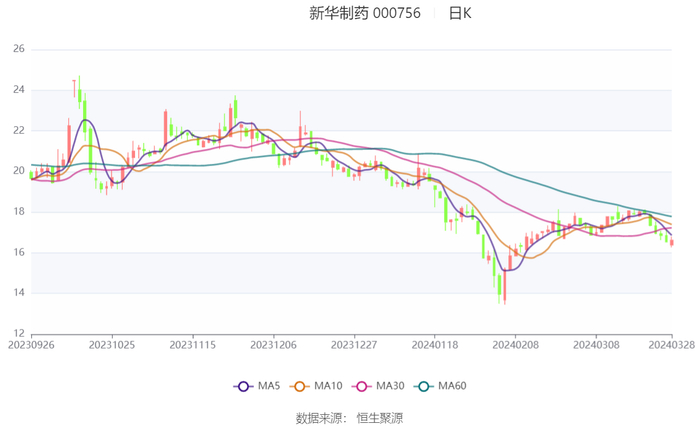Click the 20240328 date axis label
700x426 pixels.
[671, 343]
